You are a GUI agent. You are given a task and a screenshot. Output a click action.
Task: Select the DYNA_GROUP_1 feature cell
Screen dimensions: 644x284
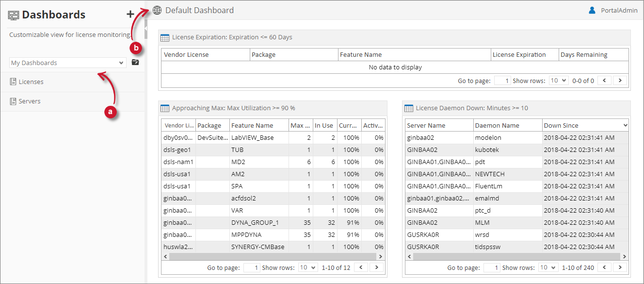(259, 223)
